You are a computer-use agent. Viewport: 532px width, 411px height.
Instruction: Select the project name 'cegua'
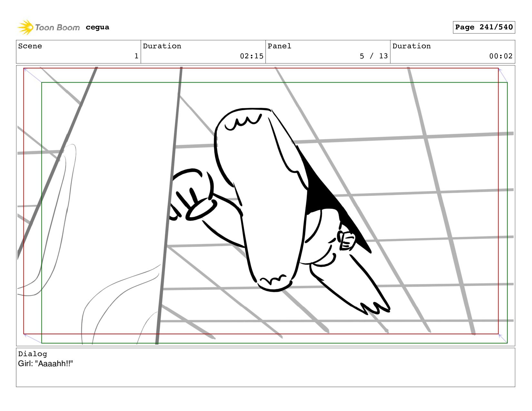coord(97,27)
